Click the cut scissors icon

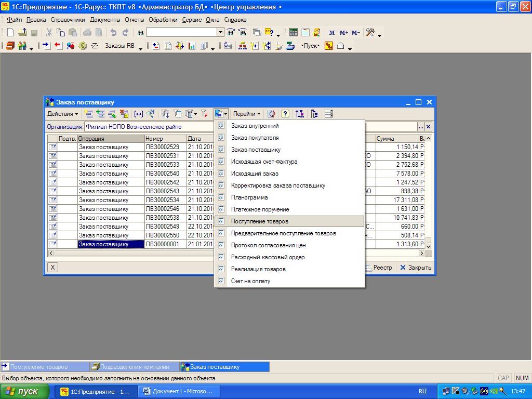click(x=49, y=33)
